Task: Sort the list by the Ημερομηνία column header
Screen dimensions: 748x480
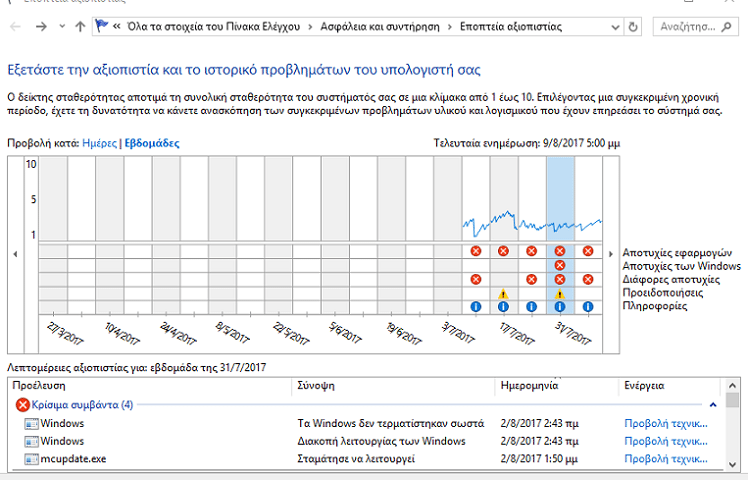Action: point(530,385)
